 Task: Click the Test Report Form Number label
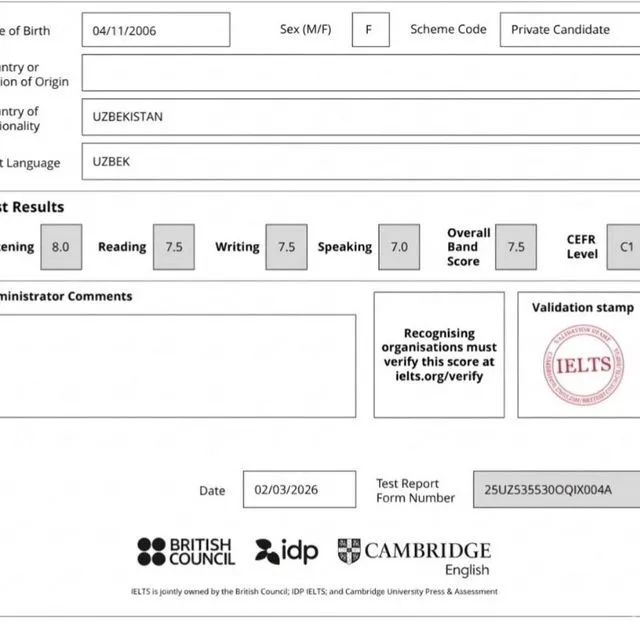click(416, 491)
